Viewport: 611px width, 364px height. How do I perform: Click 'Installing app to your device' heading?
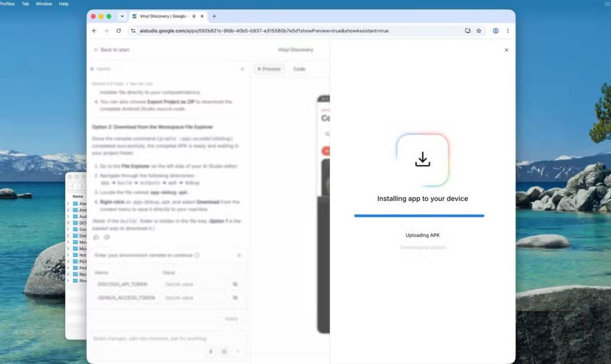(x=422, y=198)
